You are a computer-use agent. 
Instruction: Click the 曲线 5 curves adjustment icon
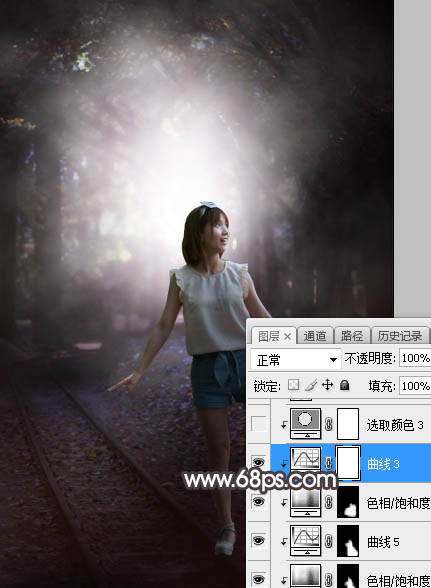click(x=306, y=540)
